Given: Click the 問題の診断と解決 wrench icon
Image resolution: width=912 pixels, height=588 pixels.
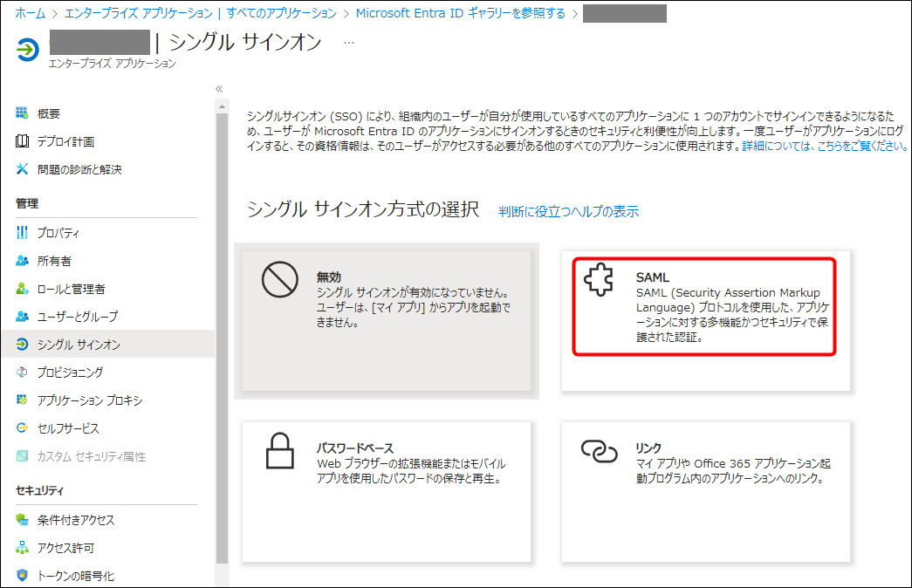Looking at the screenshot, I should (x=22, y=168).
